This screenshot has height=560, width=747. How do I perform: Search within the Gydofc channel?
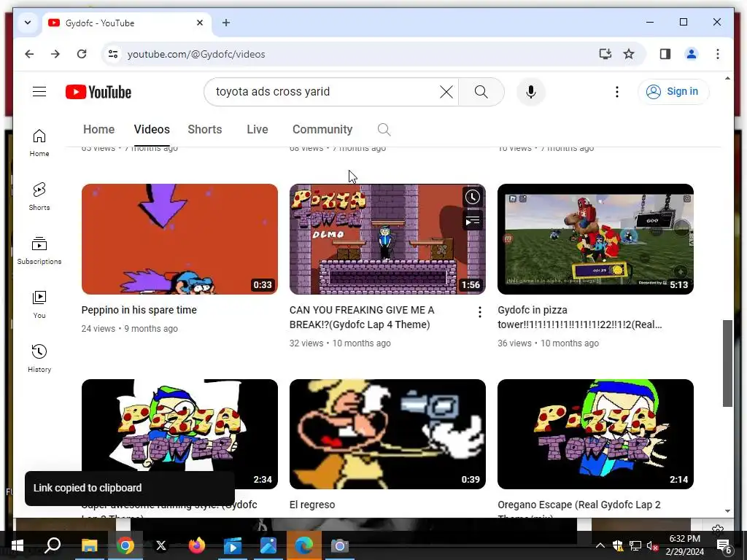click(x=384, y=130)
